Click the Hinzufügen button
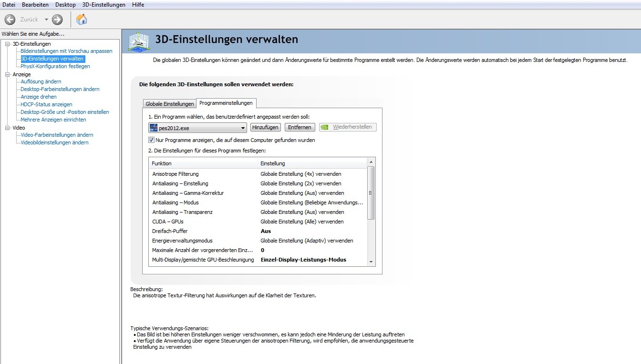This screenshot has width=641, height=364. tap(265, 127)
